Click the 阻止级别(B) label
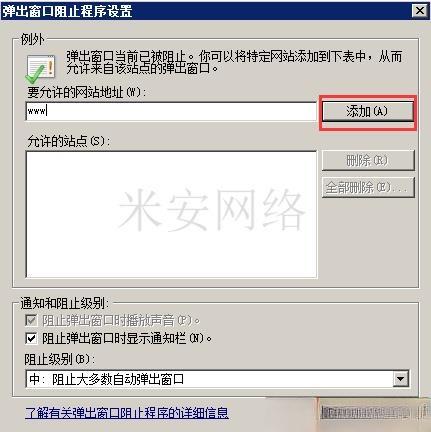The width and height of the screenshot is (431, 432). [59, 359]
